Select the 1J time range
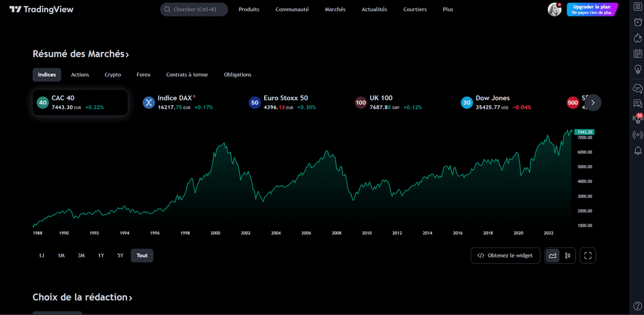 (42, 255)
